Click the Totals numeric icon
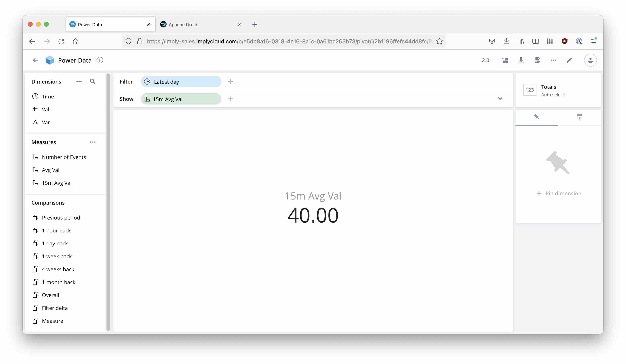Image resolution: width=626 pixels, height=364 pixels. point(529,90)
